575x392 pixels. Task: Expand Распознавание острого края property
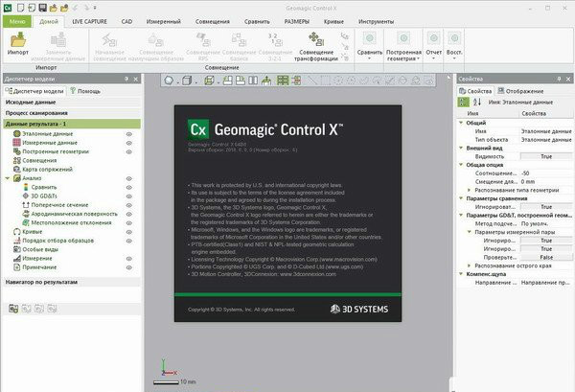tap(470, 265)
